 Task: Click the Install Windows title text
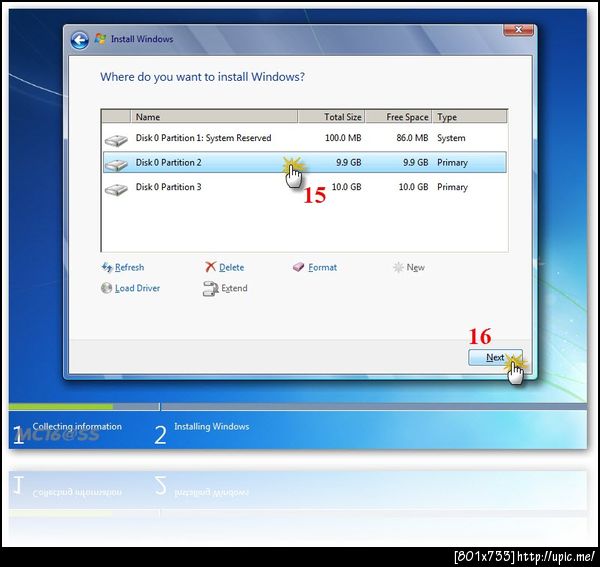coord(142,39)
